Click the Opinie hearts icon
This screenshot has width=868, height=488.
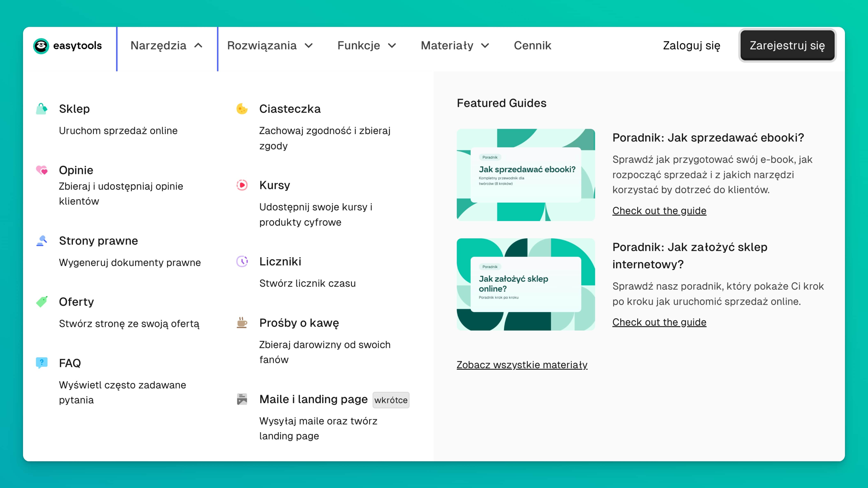click(x=42, y=170)
